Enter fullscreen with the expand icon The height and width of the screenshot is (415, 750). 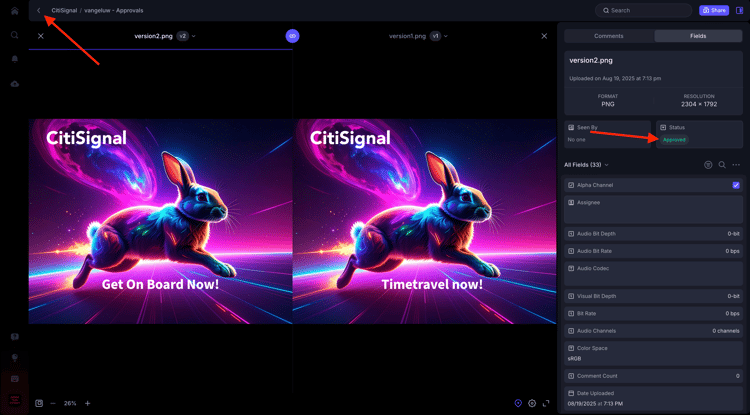click(546, 403)
